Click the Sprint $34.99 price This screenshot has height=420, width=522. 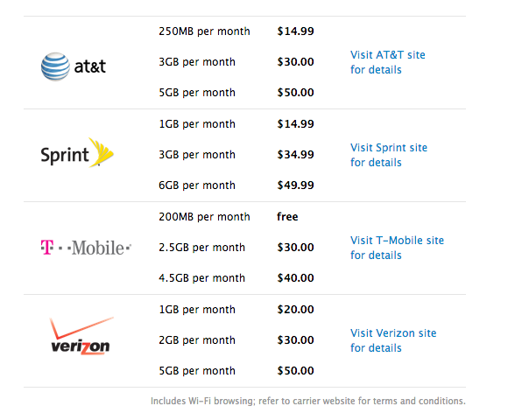click(296, 155)
